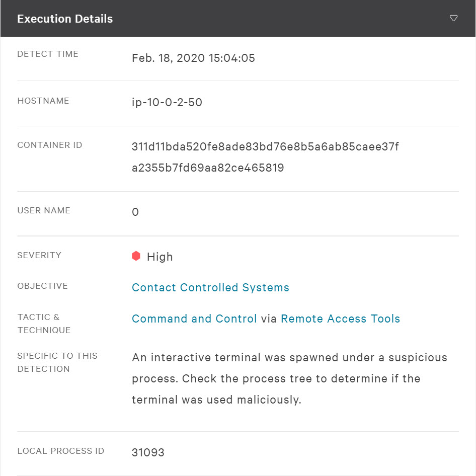Follow the Remote Access Tools technique link
The image size is (476, 476).
(x=340, y=319)
